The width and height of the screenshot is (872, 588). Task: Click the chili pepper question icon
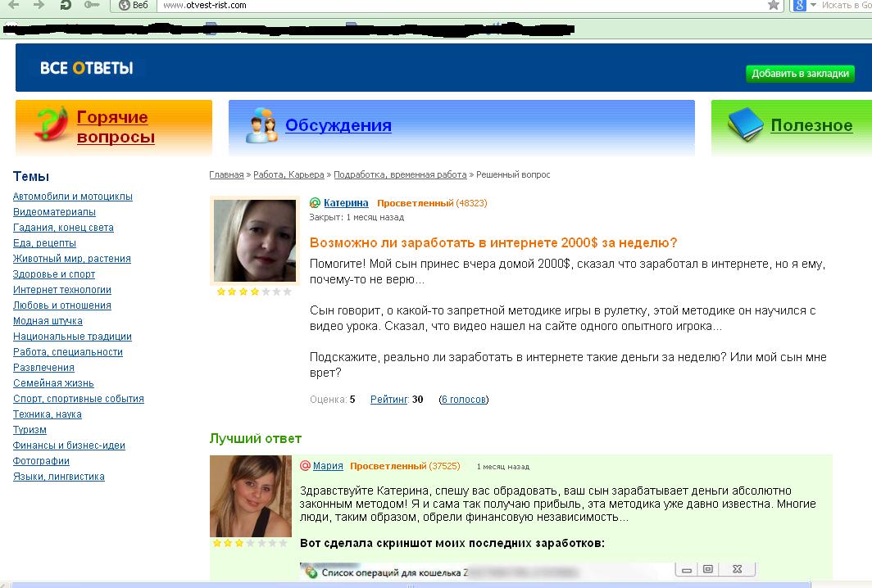click(x=52, y=124)
